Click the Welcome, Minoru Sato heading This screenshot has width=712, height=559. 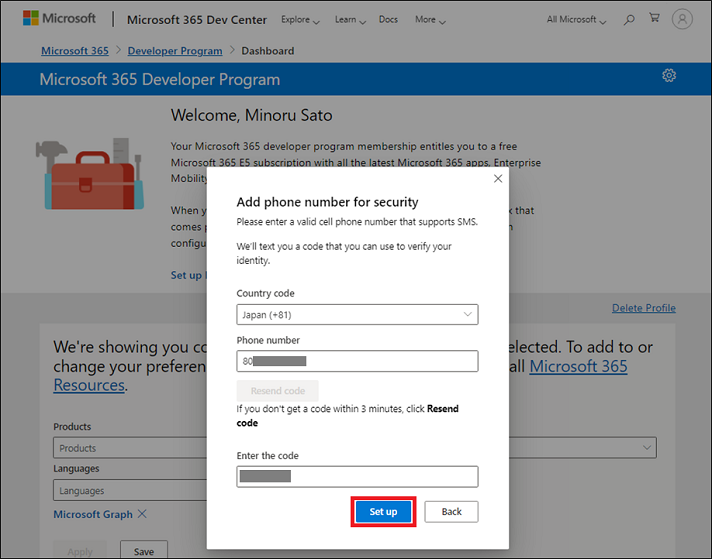point(251,115)
